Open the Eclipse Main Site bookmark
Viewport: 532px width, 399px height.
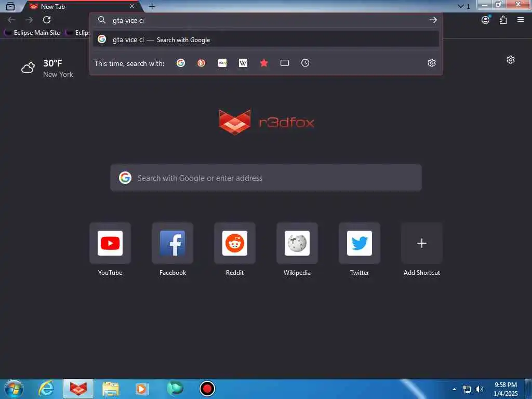[32, 33]
